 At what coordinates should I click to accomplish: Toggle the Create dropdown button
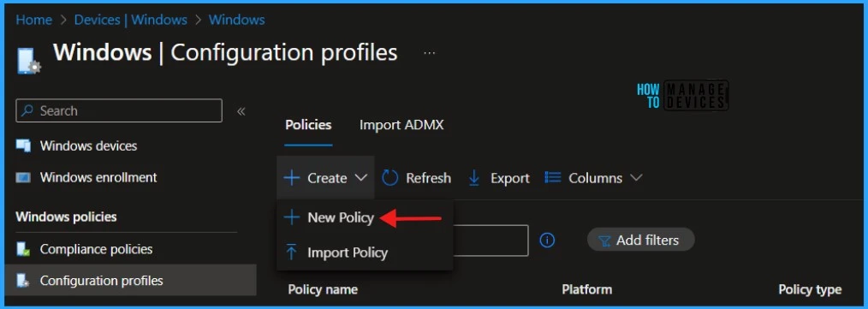coord(325,178)
